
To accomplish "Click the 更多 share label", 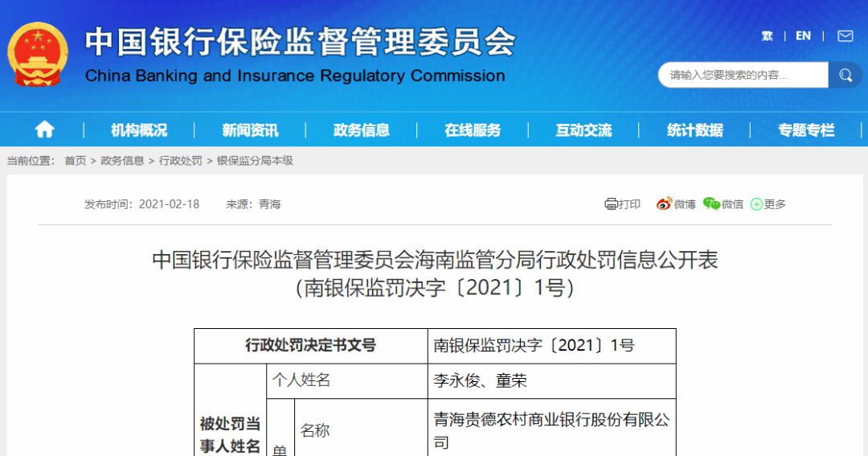I will [x=775, y=204].
